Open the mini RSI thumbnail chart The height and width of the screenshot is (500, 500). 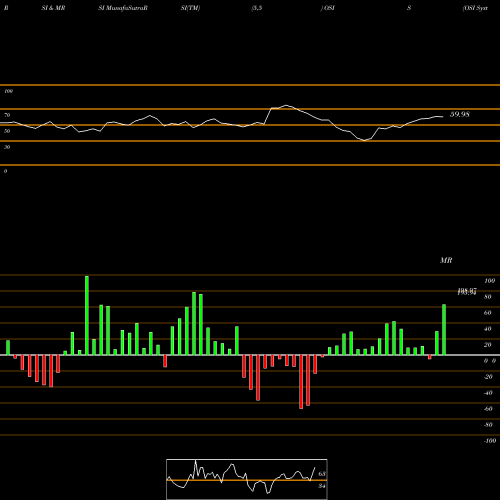click(247, 479)
